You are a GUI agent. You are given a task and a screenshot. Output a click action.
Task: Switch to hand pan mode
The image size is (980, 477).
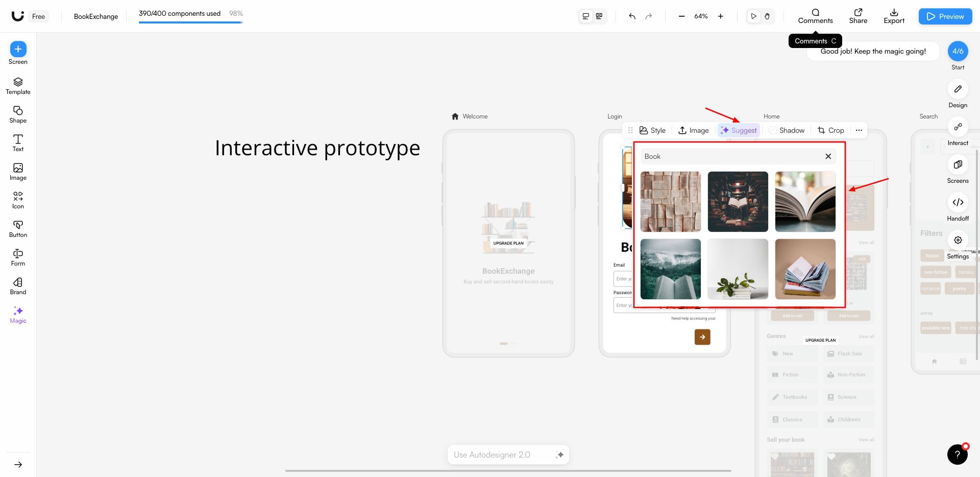[767, 16]
